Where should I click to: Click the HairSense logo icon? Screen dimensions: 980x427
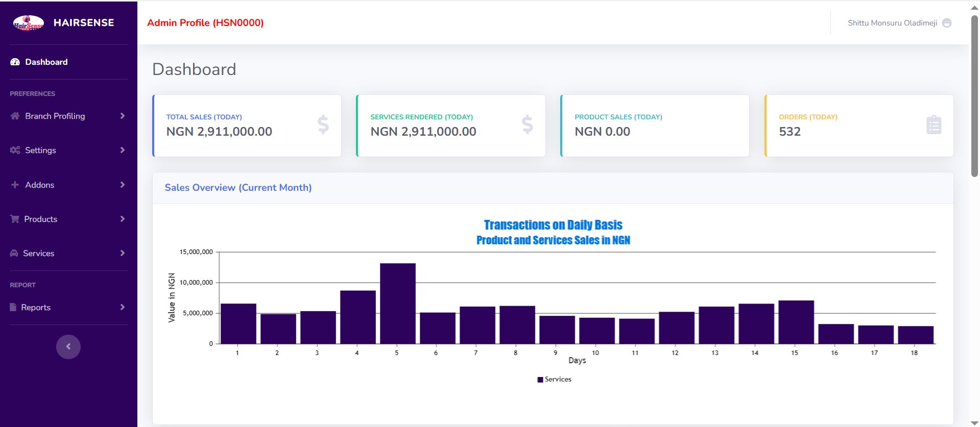click(29, 23)
